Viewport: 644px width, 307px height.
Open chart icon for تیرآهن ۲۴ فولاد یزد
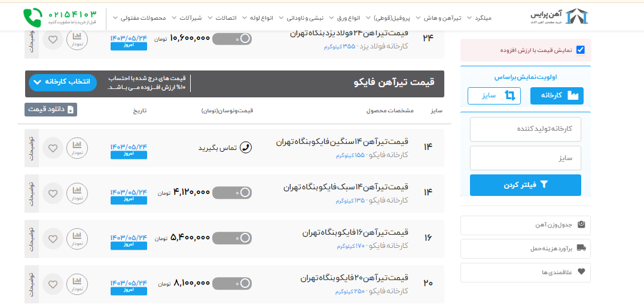77,39
